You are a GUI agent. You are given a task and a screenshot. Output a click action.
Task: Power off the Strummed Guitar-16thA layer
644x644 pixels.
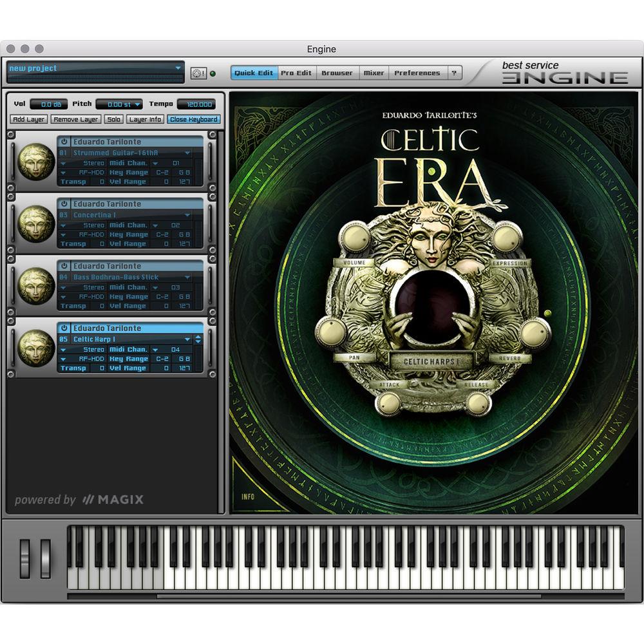pos(63,142)
